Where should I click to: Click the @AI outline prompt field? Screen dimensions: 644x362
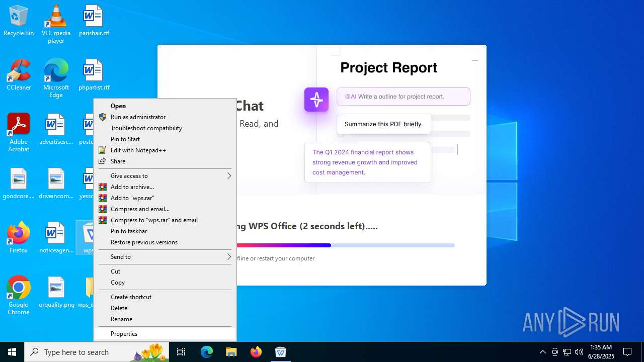tap(404, 97)
